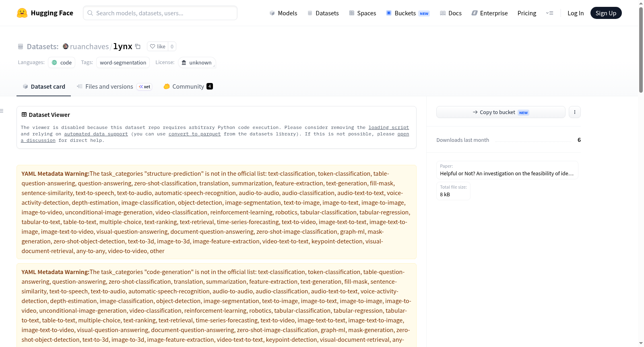Follow the automated data support link
The width and height of the screenshot is (644, 347).
[96, 134]
